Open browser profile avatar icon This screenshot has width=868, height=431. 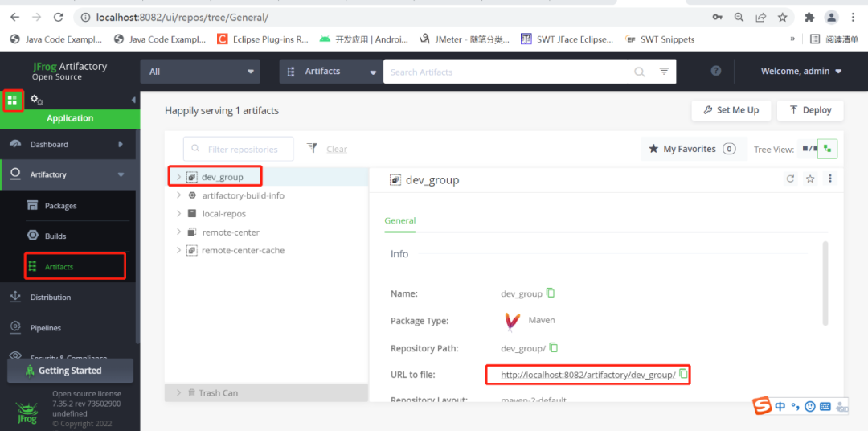click(832, 17)
